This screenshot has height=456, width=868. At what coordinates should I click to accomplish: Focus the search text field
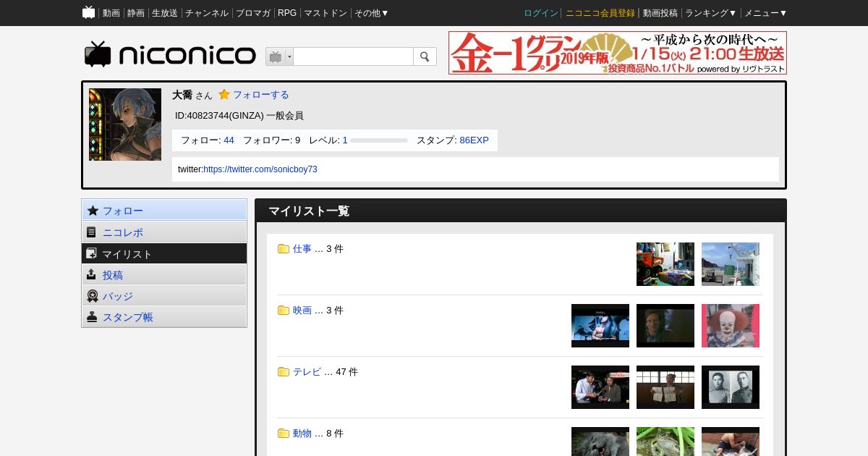pos(353,56)
